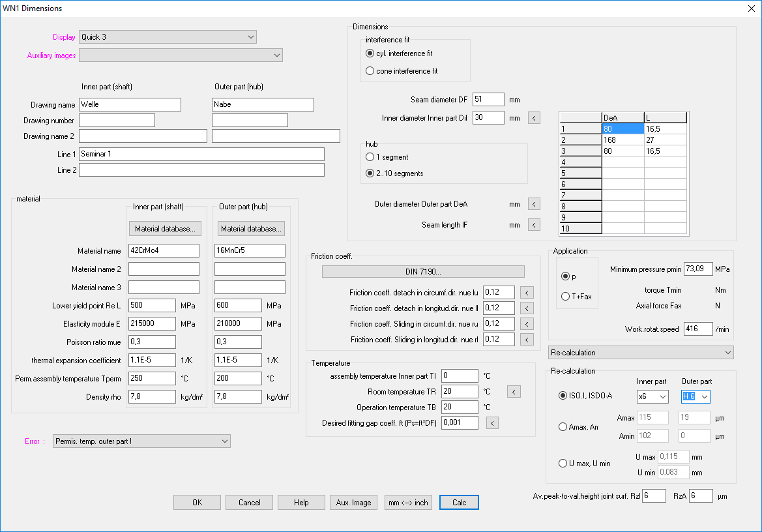Expand the Auxiliary images dropdown

pos(181,55)
